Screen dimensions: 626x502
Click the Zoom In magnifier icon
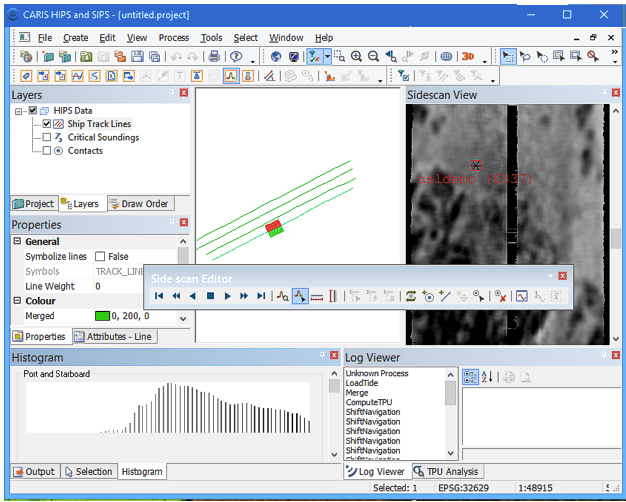(356, 57)
